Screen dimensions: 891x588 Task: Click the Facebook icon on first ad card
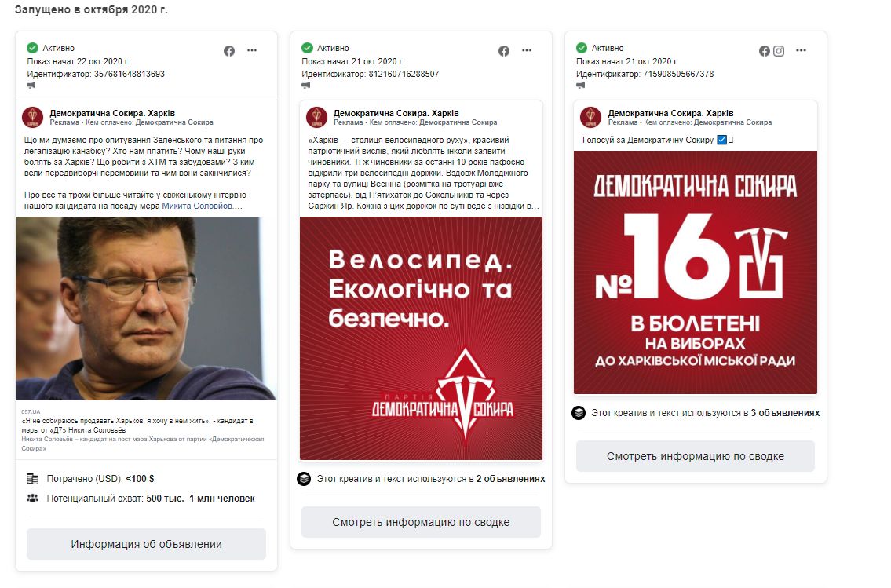(229, 51)
